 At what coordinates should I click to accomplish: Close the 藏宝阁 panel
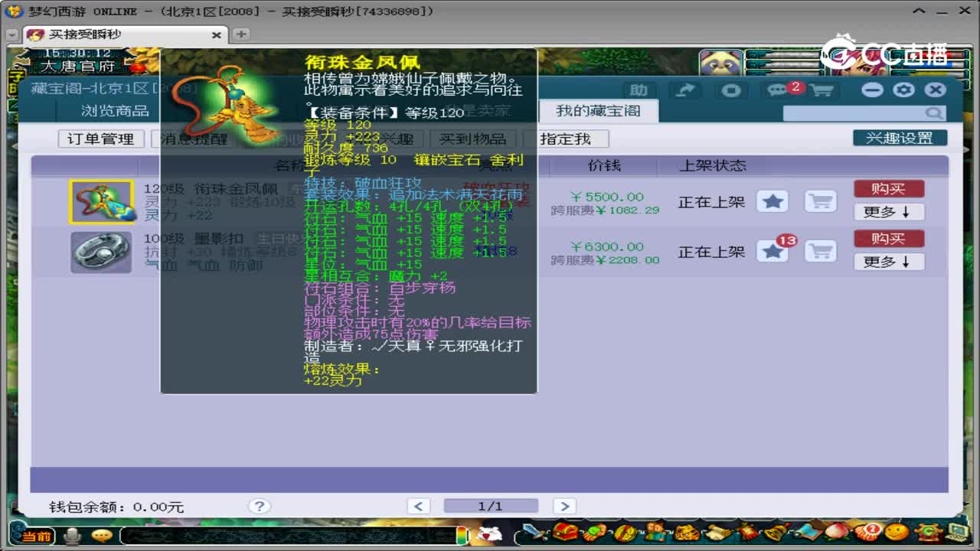click(x=935, y=90)
